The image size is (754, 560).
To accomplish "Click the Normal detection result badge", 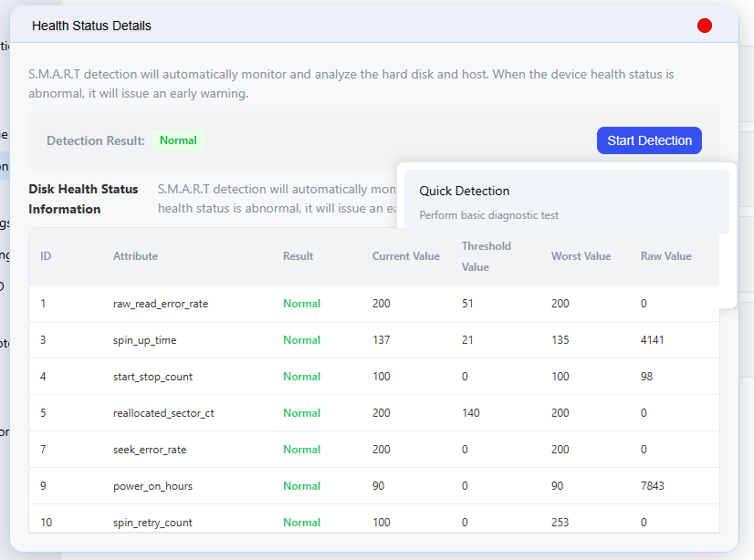I will (x=178, y=140).
